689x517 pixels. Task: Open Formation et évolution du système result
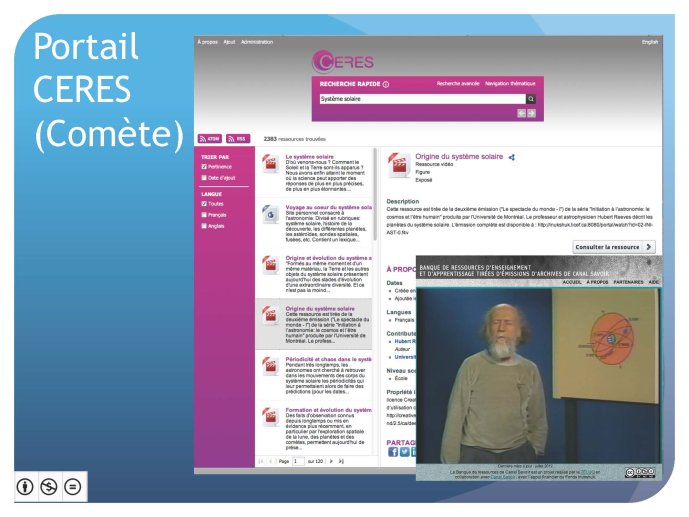tap(329, 410)
